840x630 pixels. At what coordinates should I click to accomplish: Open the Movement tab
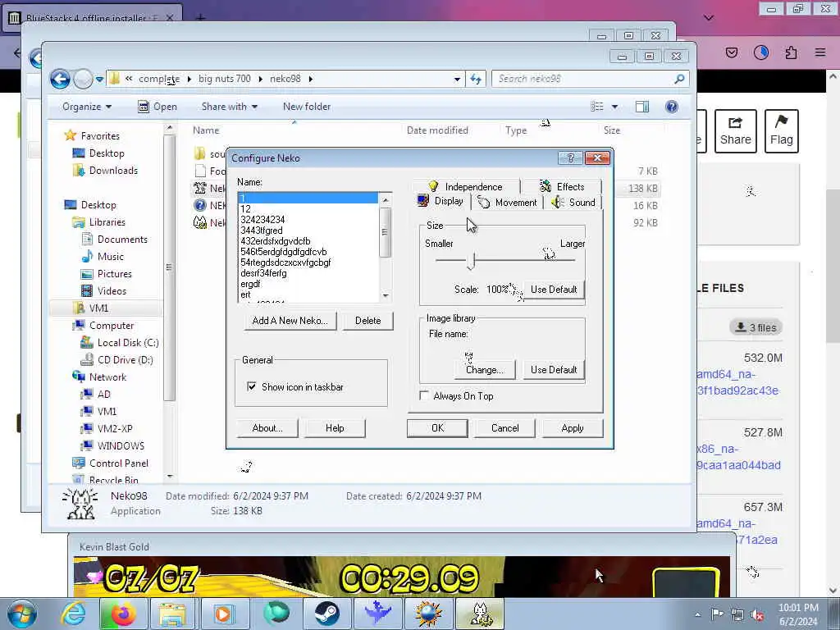pyautogui.click(x=507, y=203)
